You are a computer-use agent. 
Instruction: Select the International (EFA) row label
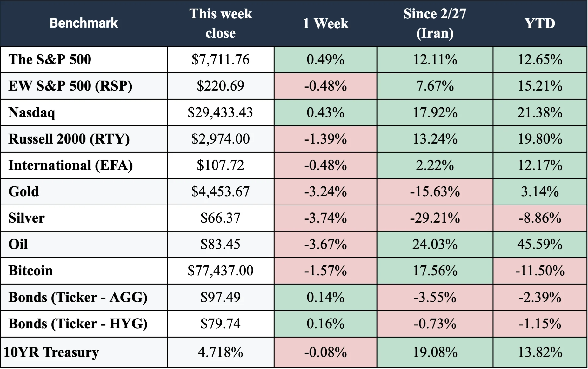click(70, 165)
